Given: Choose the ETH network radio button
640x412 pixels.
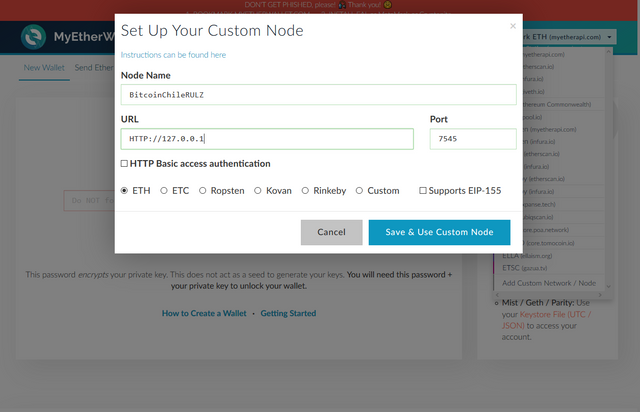Looking at the screenshot, I should (x=124, y=191).
